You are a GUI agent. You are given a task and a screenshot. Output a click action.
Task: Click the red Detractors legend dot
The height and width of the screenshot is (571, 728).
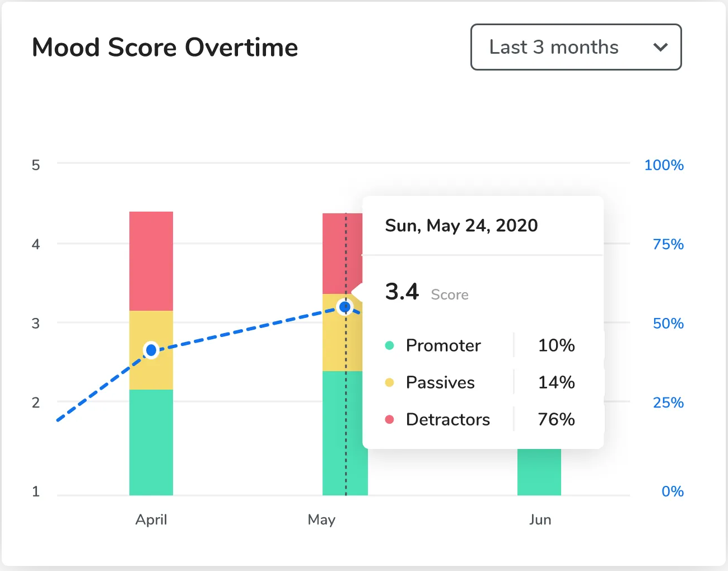point(390,419)
